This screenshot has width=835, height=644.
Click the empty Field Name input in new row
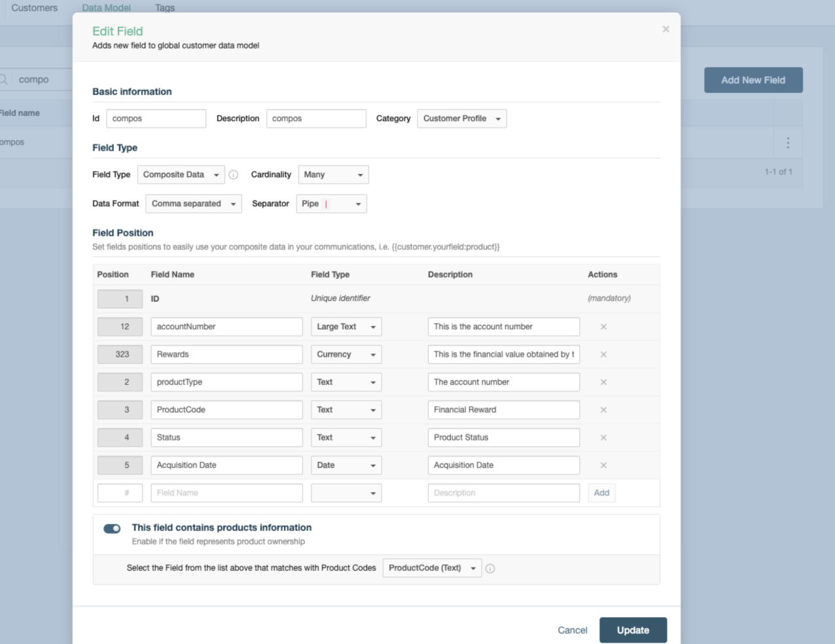[x=226, y=493]
